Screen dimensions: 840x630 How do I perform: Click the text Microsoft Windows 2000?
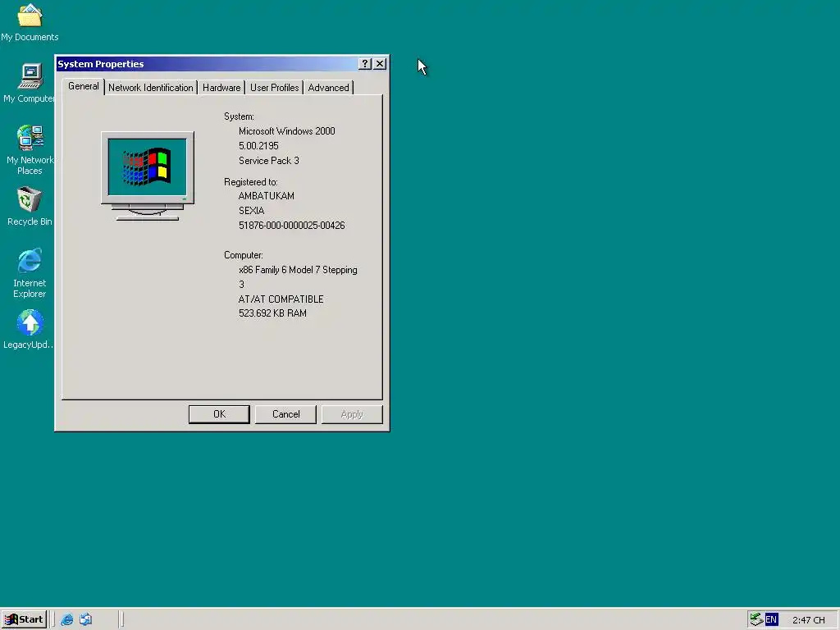tap(286, 131)
